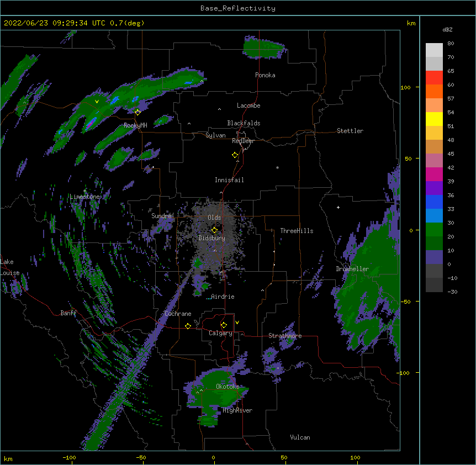476x465 pixels.
Task: Click the Lacombe city label
Action: tap(248, 105)
